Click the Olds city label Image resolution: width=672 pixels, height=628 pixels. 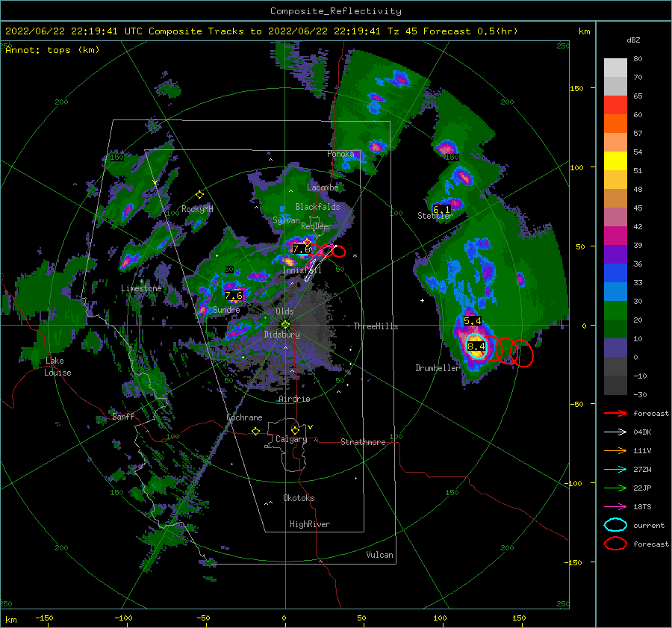click(284, 311)
